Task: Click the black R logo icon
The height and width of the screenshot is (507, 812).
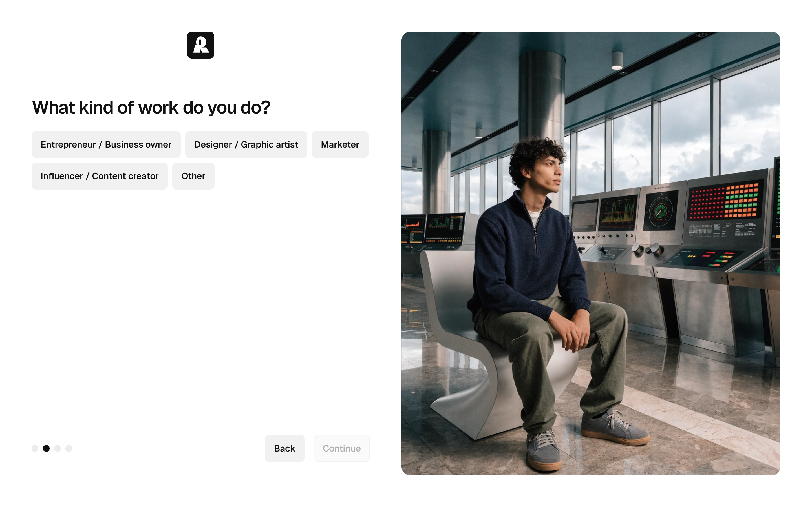Action: [201, 45]
